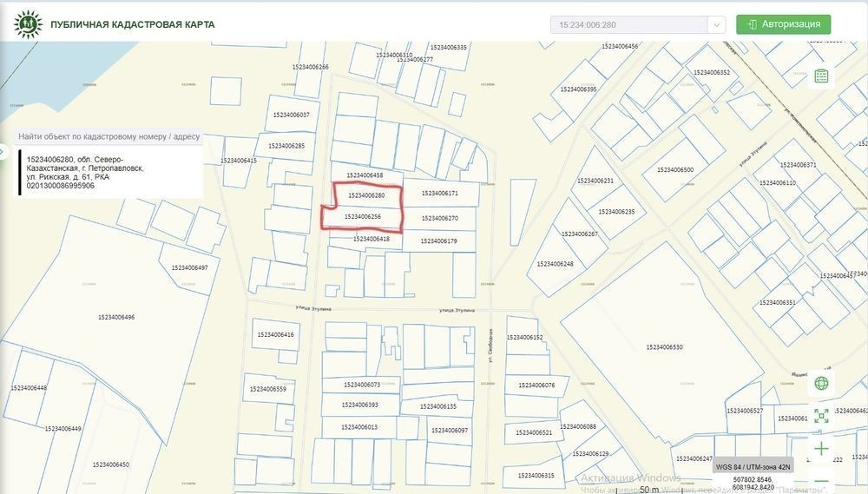
Task: Zoom out with the minus icon
Action: [x=821, y=481]
